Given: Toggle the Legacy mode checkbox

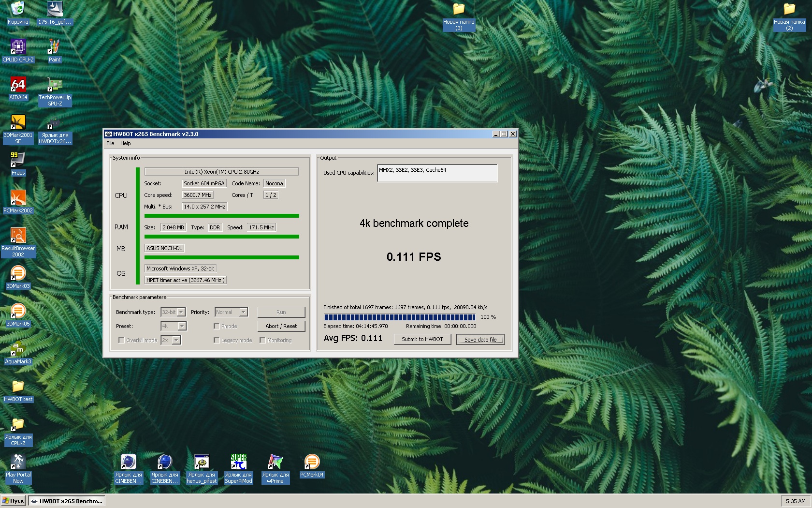Looking at the screenshot, I should coord(217,340).
